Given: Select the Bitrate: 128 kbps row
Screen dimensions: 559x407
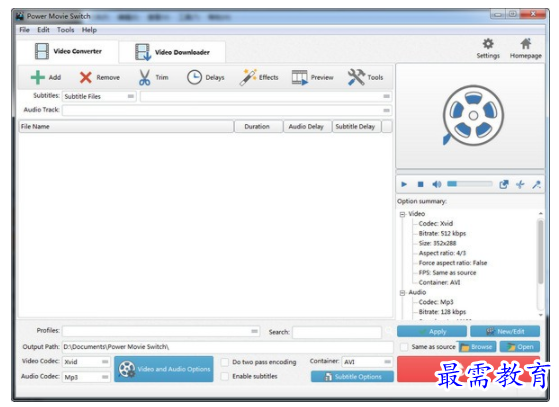Looking at the screenshot, I should tap(442, 312).
